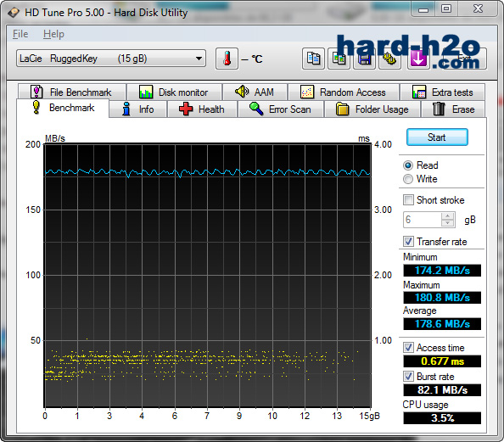Click the Average 178.6 MB/s value
Image resolution: width=504 pixels, height=442 pixels.
point(442,324)
